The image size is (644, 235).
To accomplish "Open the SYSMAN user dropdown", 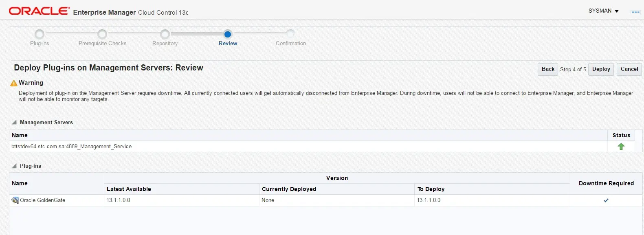I will point(604,11).
